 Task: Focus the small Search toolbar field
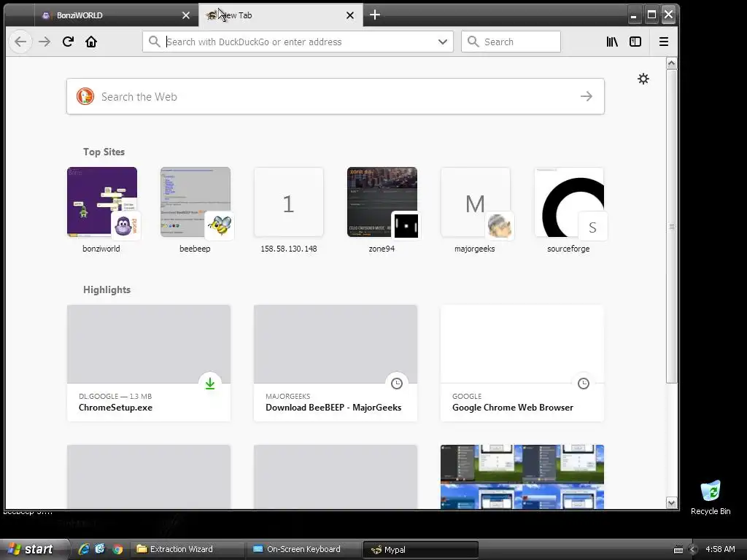[511, 42]
